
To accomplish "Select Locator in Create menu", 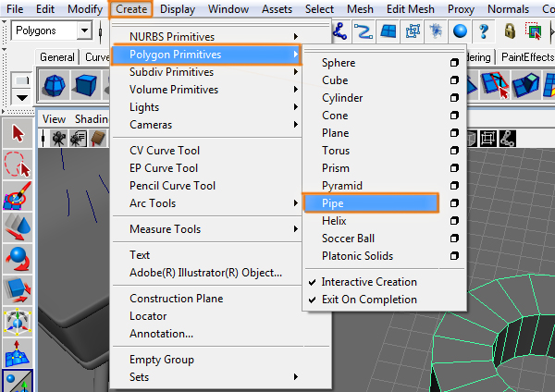I will click(149, 316).
